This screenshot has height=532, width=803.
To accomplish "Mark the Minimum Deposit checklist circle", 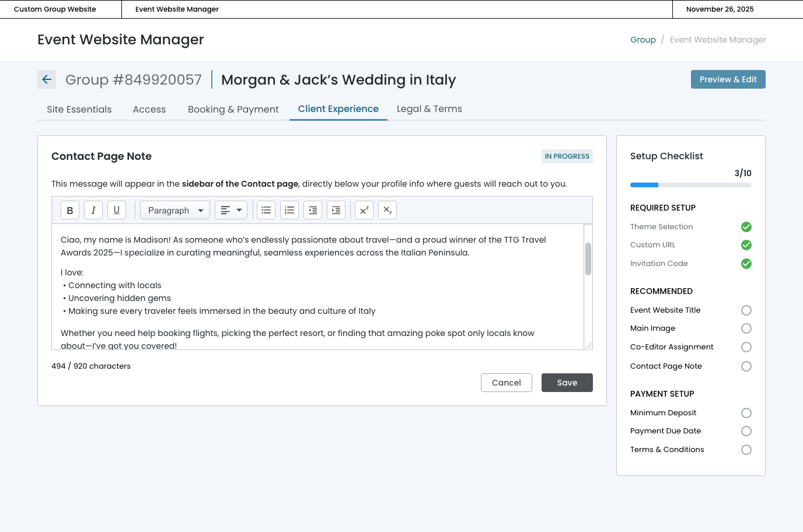I will click(746, 413).
